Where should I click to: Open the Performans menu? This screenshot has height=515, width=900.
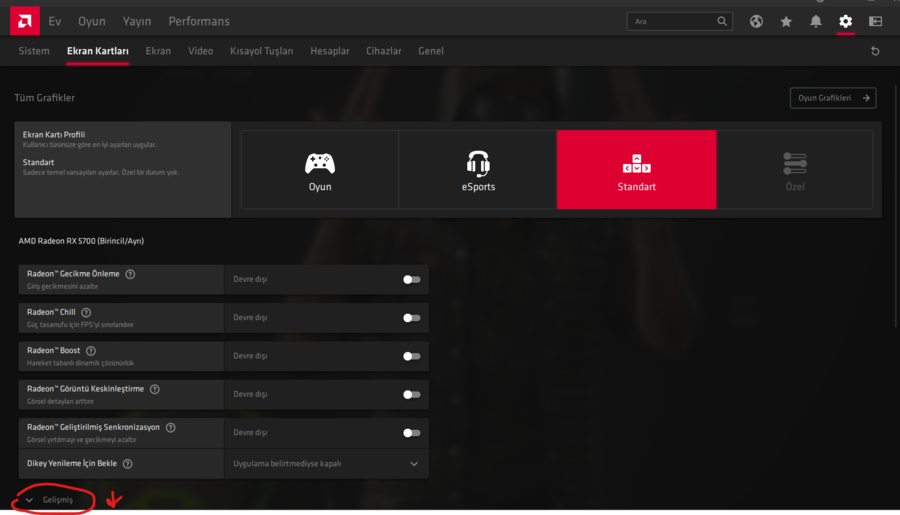click(199, 21)
